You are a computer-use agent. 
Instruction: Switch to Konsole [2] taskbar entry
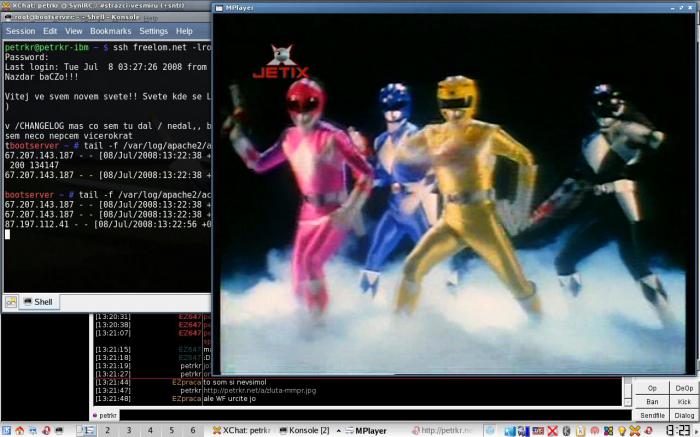tap(306, 430)
